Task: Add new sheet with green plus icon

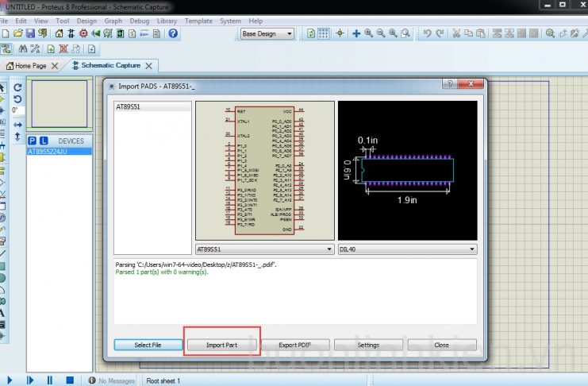Action: 51,48
